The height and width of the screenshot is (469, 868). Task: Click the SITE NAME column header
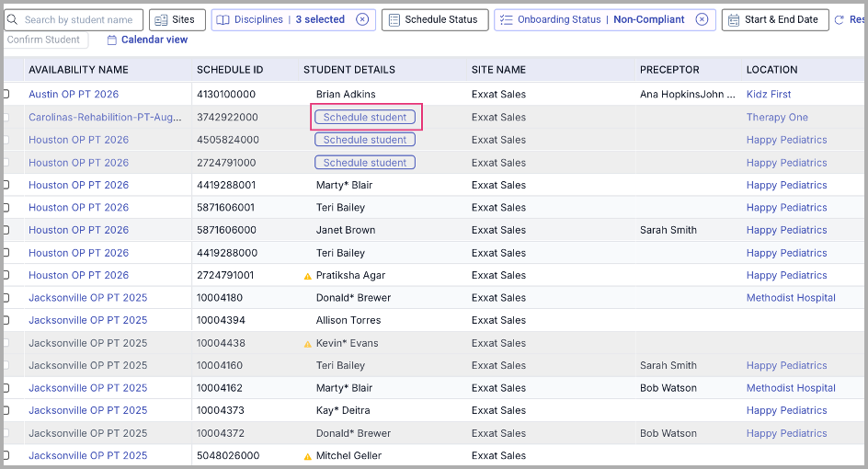(x=498, y=70)
